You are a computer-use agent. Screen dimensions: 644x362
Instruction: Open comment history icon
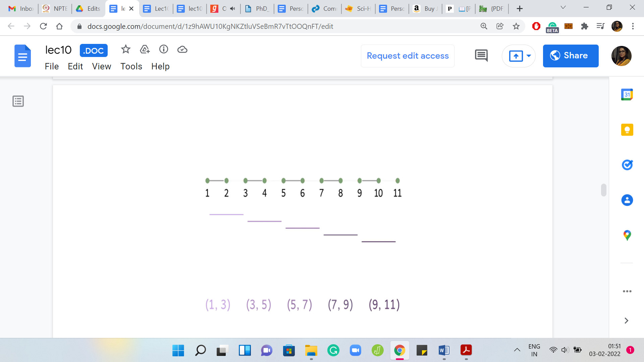[481, 56]
